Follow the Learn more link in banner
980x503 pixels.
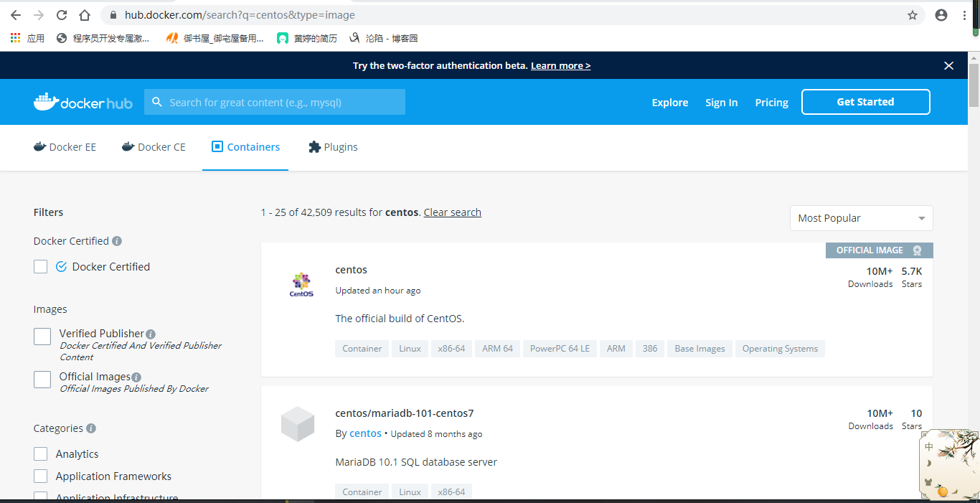560,65
